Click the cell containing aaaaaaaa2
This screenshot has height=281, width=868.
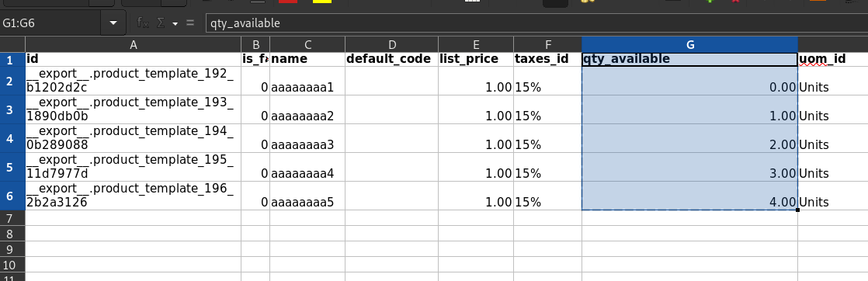(x=307, y=109)
